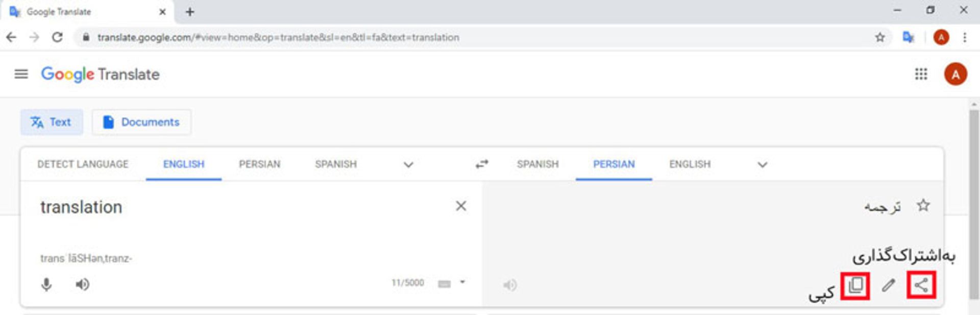Screen dimensions: 980x315
Task: Go forward in browser history
Action: coord(34,37)
